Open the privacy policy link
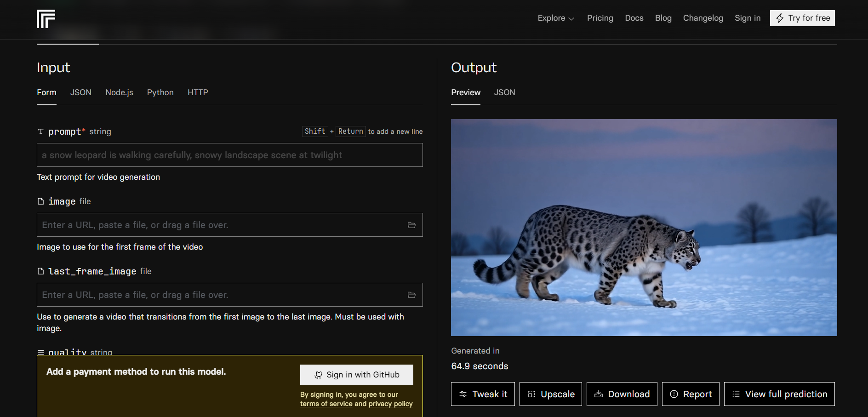The height and width of the screenshot is (417, 868). tap(391, 404)
